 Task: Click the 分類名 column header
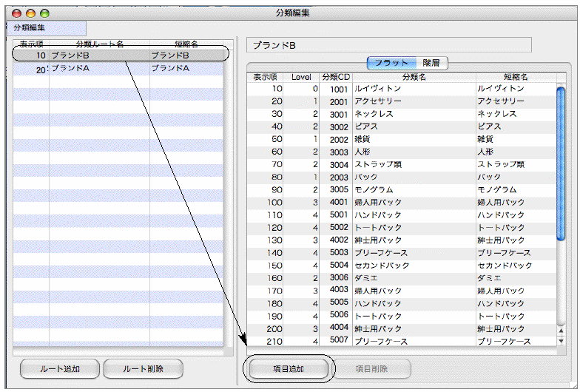[414, 77]
